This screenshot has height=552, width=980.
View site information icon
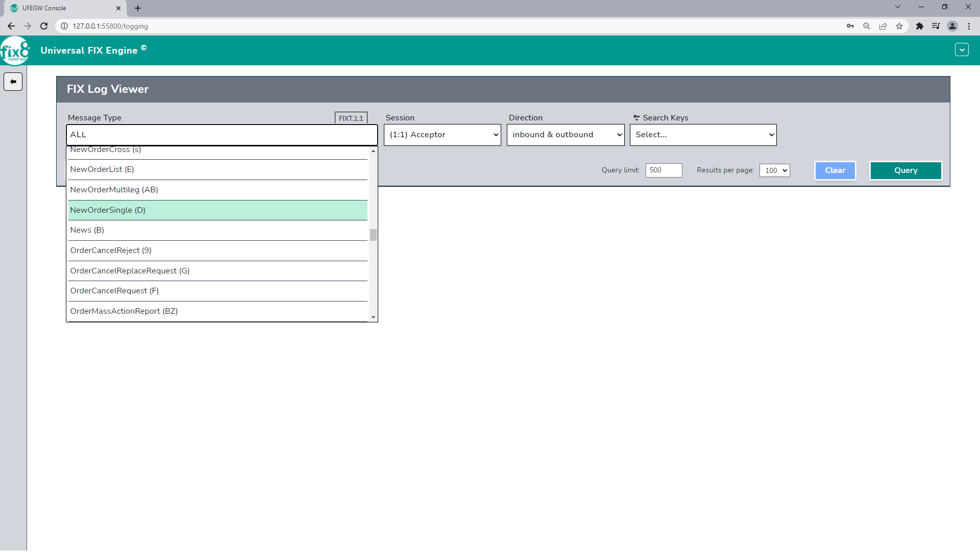pyautogui.click(x=64, y=26)
